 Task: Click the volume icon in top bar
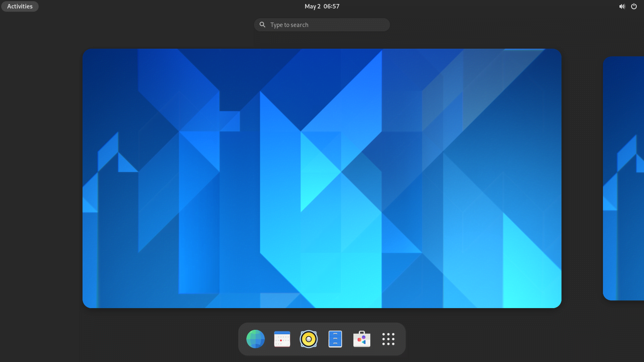click(622, 6)
